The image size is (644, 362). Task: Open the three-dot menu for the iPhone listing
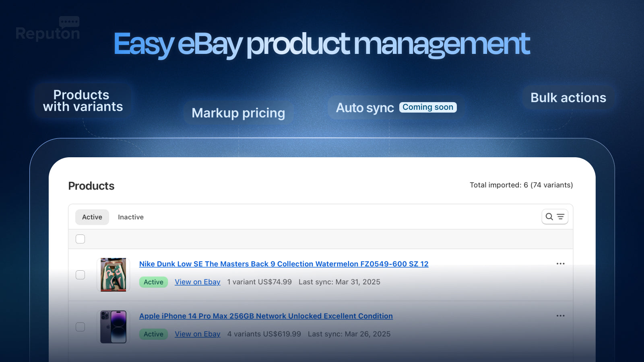click(x=560, y=316)
